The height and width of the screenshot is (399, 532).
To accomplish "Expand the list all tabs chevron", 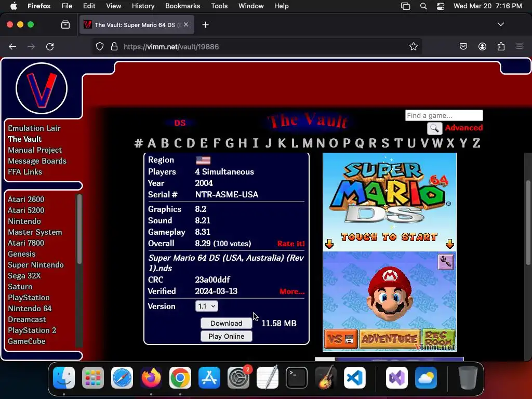I will [501, 24].
